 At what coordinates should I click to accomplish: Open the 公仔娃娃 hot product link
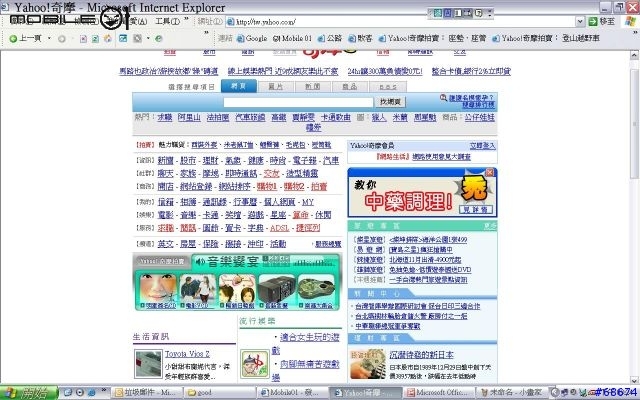(x=480, y=118)
